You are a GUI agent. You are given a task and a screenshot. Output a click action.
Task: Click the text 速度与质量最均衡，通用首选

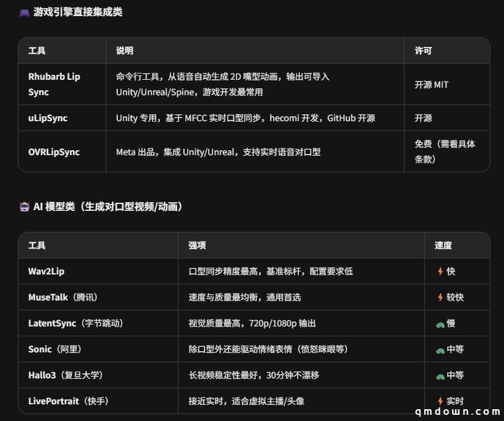245,297
